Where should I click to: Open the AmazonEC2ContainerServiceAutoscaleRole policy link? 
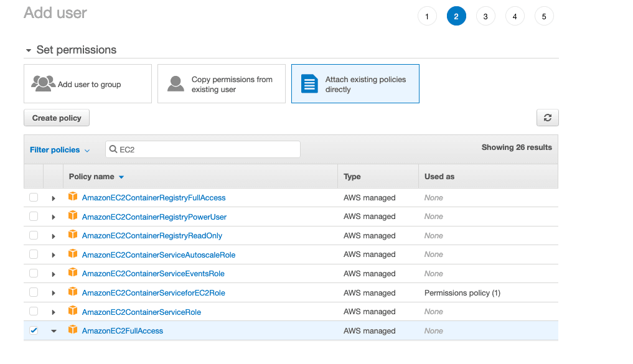(159, 254)
